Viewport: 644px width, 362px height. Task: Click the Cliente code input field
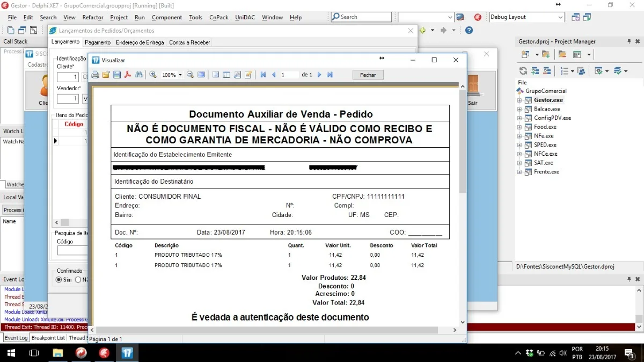click(68, 77)
